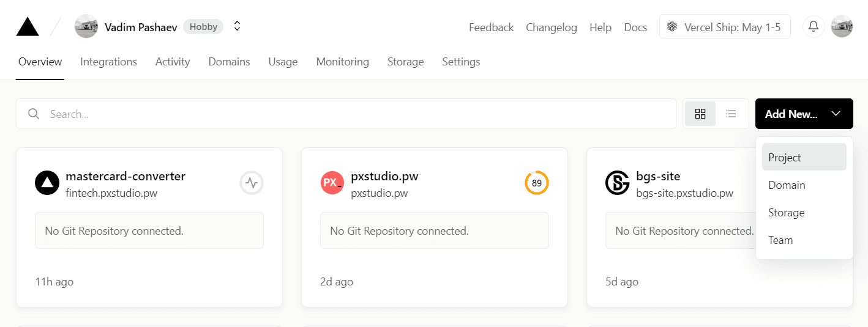Go to the Domains tab
This screenshot has width=868, height=327.
pyautogui.click(x=229, y=62)
